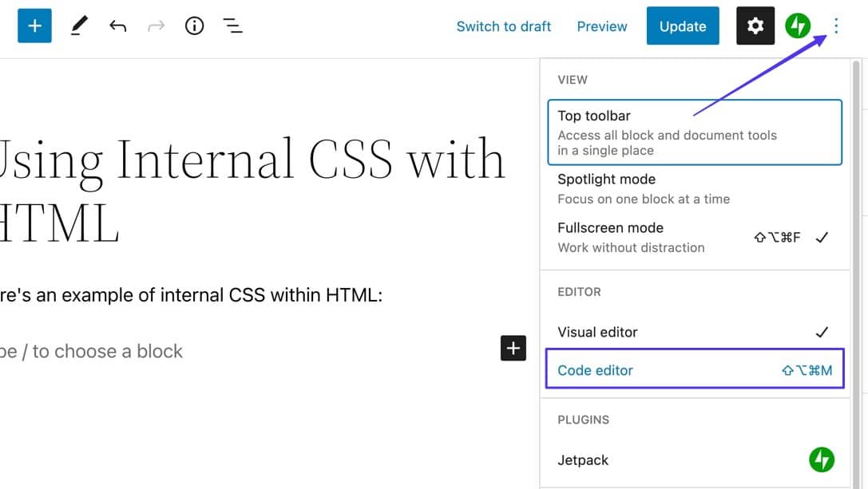
Task: Select the pencil Tools icon
Action: 79,26
